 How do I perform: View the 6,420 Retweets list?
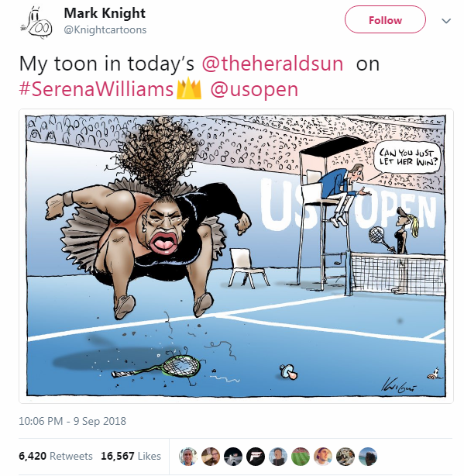56,456
